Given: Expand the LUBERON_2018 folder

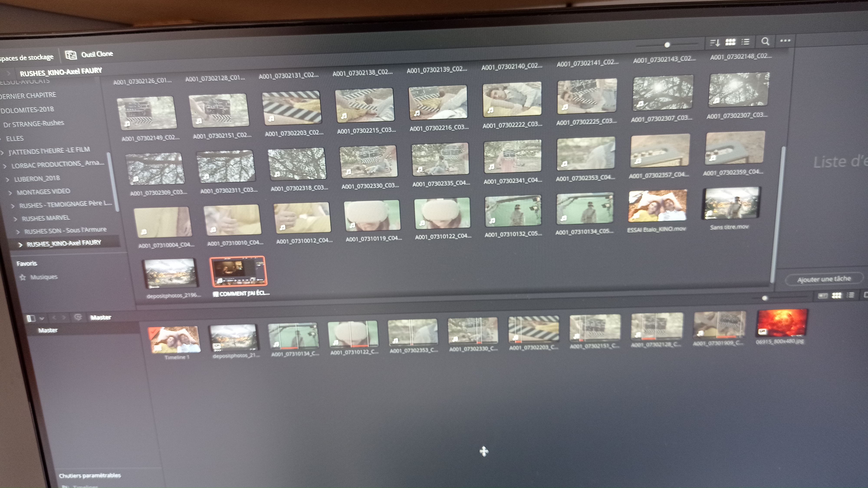Looking at the screenshot, I should [8, 180].
